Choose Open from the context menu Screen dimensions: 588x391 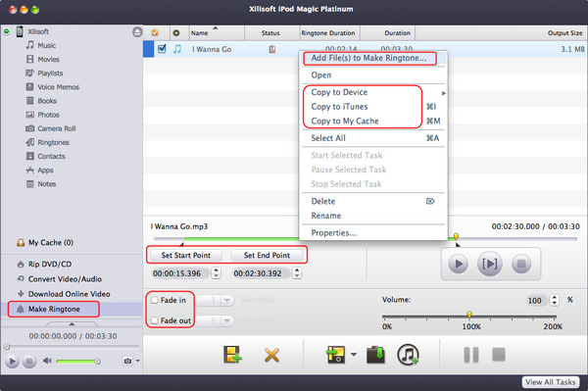coord(321,75)
